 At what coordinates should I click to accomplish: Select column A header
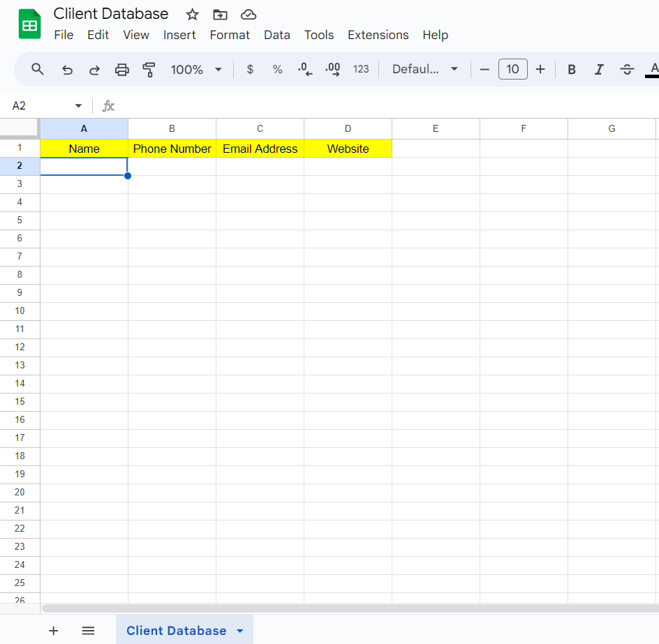pos(84,128)
